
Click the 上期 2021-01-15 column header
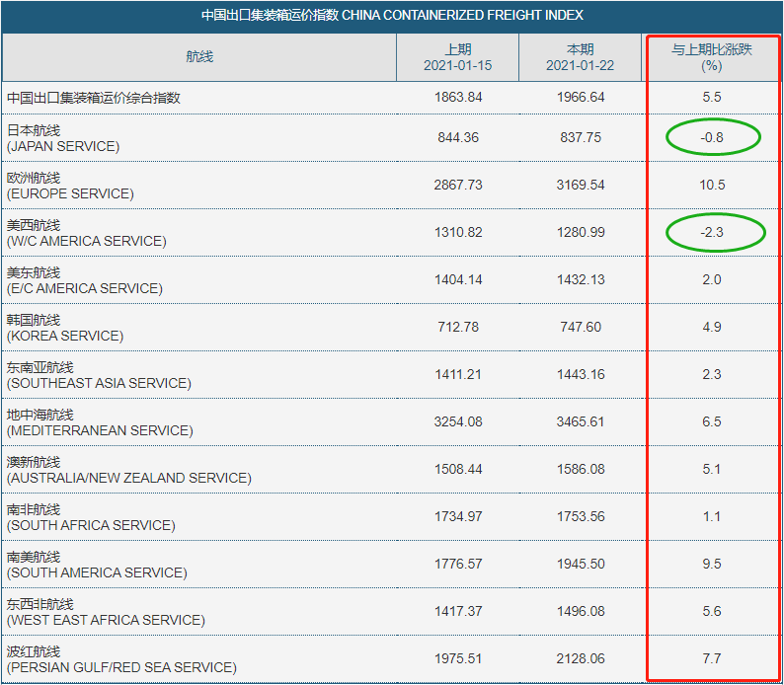pos(457,58)
